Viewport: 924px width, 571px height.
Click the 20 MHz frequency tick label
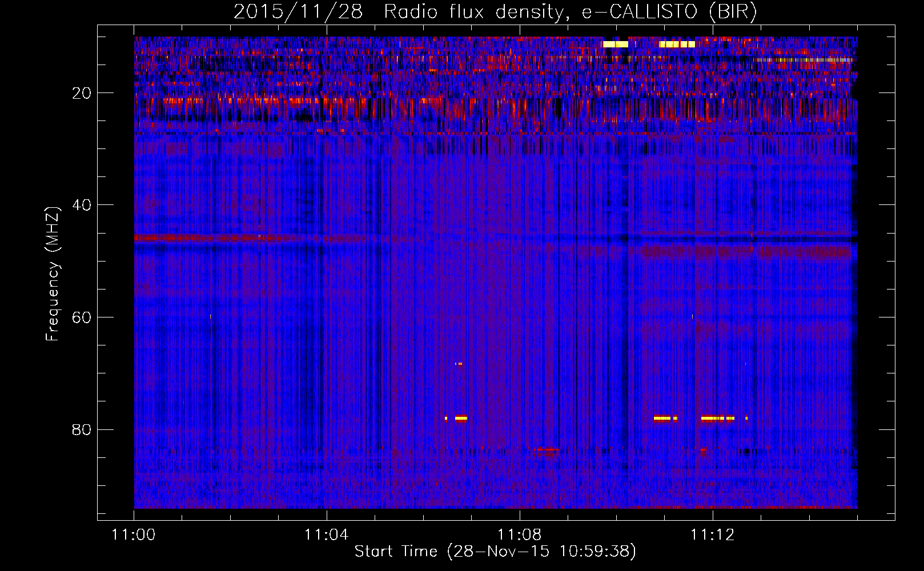[x=82, y=93]
